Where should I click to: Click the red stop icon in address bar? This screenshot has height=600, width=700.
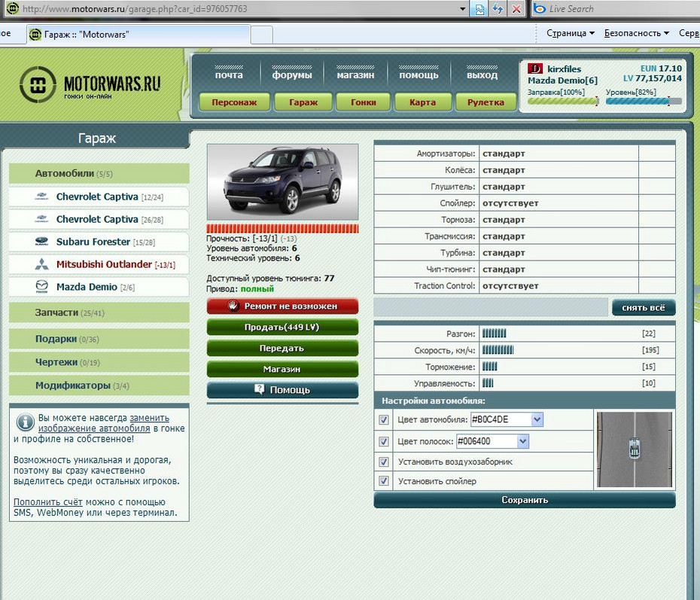[x=516, y=9]
